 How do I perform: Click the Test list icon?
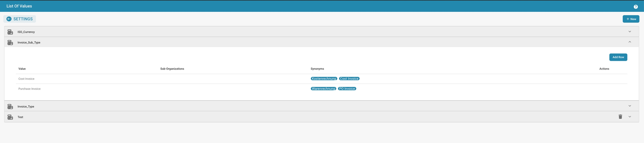[10, 117]
